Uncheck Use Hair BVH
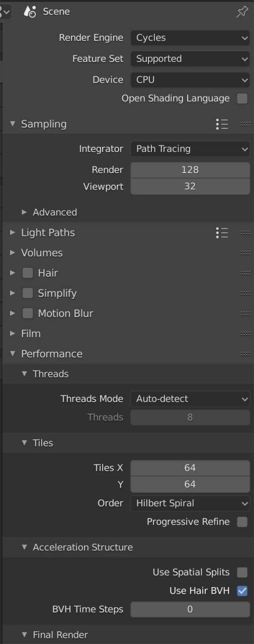Image resolution: width=254 pixels, height=644 pixels. coord(242,591)
